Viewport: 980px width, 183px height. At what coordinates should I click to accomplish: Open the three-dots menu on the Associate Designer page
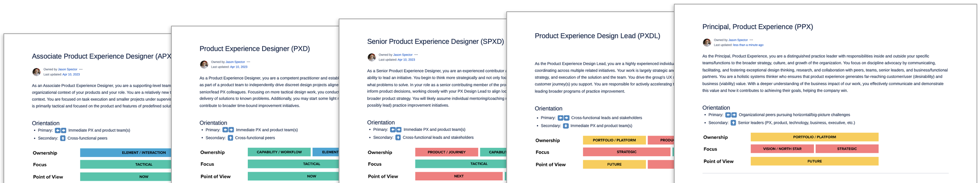pyautogui.click(x=81, y=69)
